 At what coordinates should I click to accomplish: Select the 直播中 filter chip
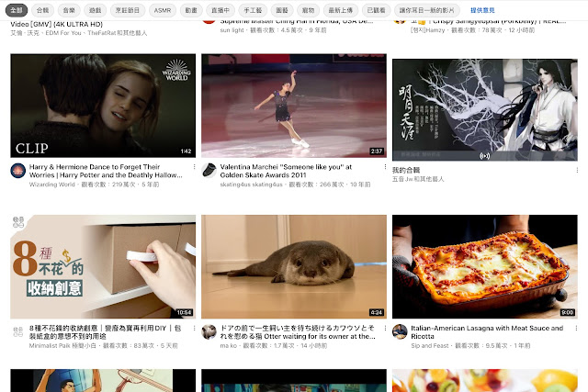click(220, 10)
